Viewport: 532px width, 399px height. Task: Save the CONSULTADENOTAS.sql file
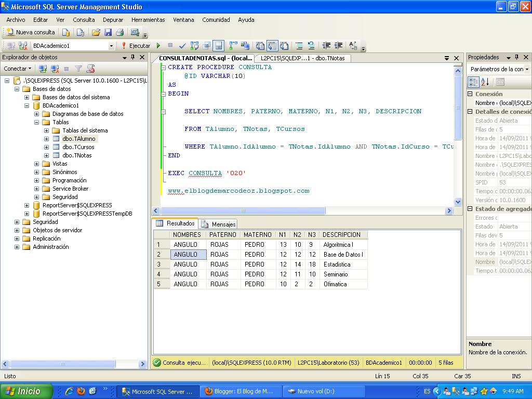[x=108, y=33]
